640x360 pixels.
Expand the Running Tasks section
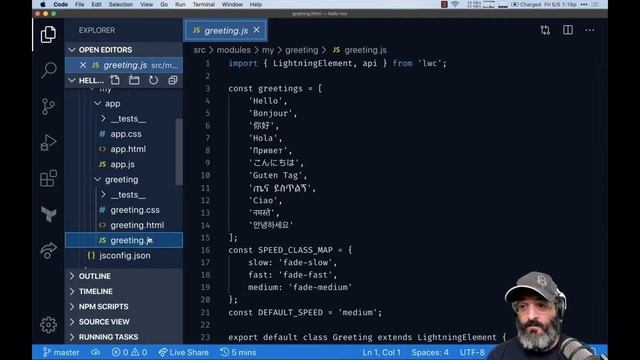(124, 337)
